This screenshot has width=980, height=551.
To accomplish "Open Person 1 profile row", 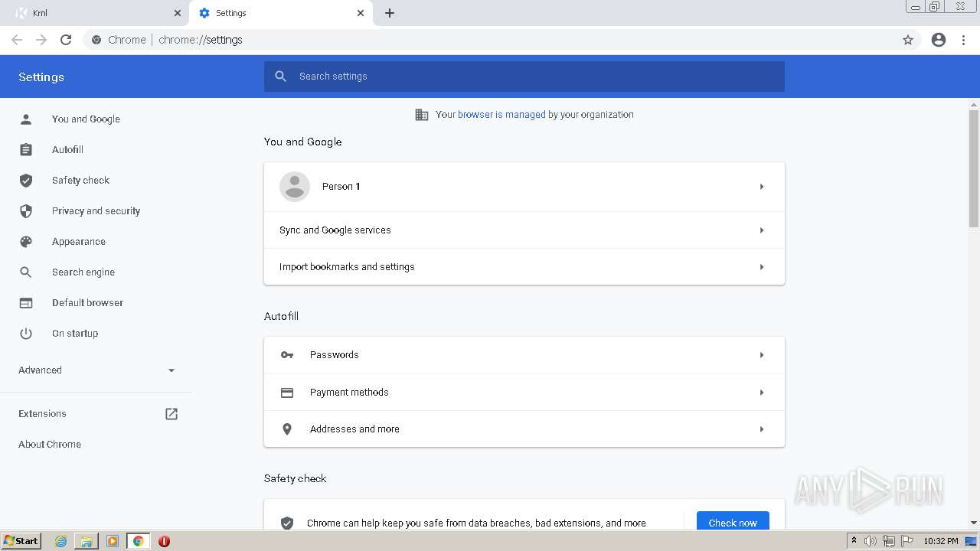I will click(x=524, y=187).
